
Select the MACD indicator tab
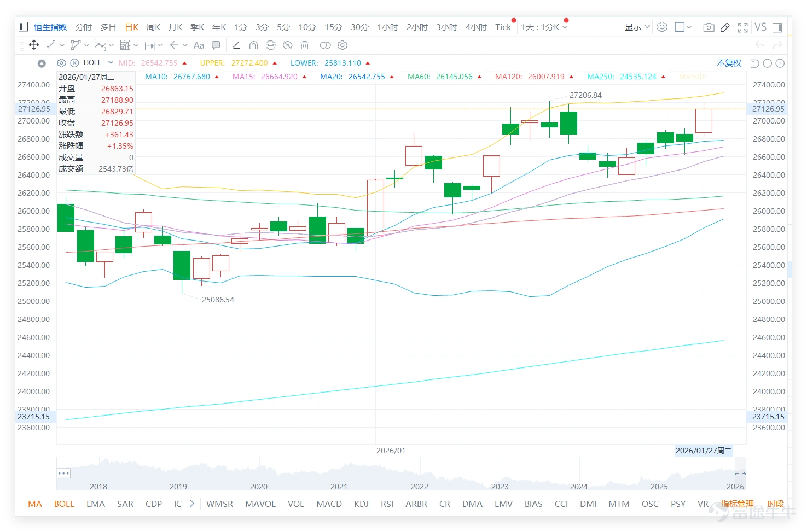click(x=329, y=504)
